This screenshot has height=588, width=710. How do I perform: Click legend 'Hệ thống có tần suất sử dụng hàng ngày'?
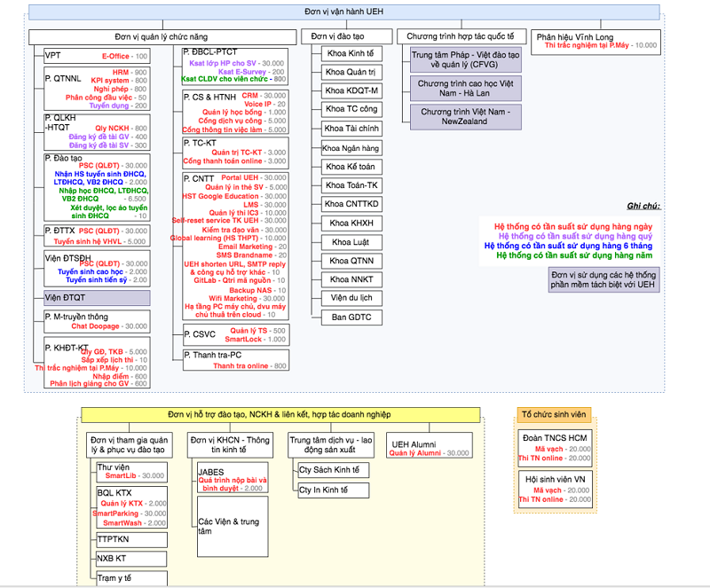(x=573, y=227)
